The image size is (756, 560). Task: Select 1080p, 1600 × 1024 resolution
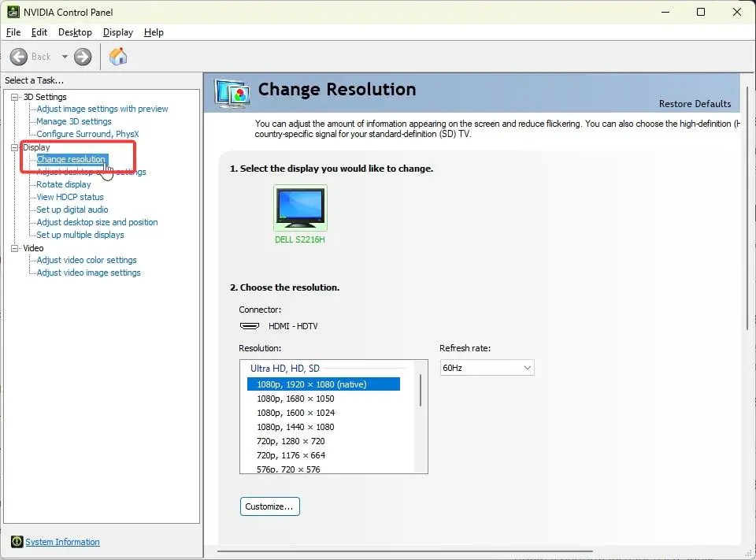tap(295, 413)
